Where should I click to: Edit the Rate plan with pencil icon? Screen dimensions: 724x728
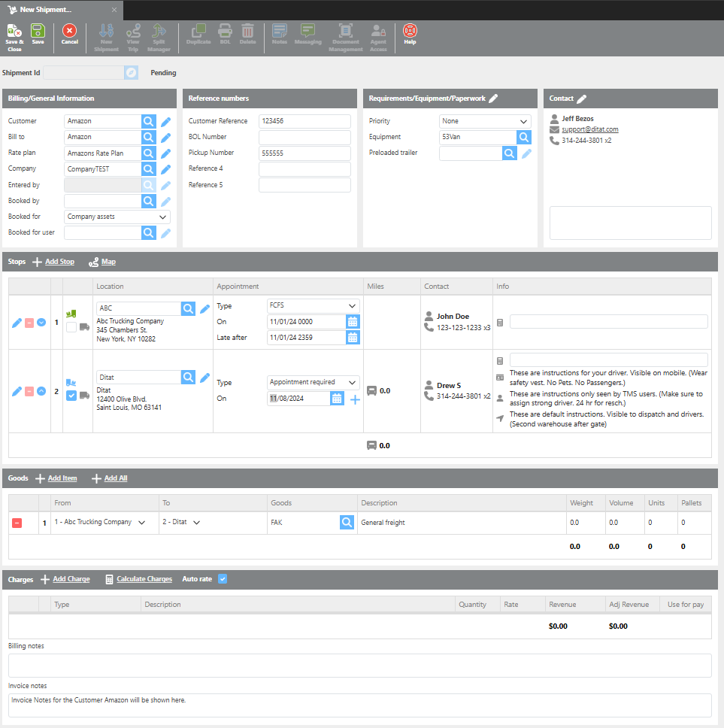click(166, 153)
